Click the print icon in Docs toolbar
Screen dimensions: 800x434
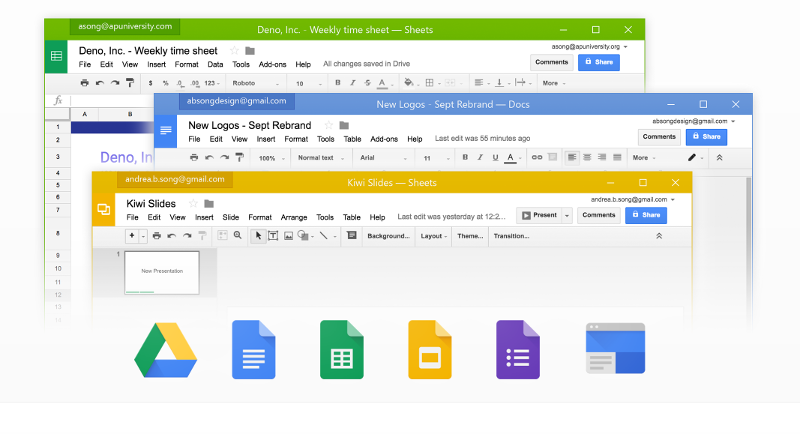pyautogui.click(x=193, y=158)
